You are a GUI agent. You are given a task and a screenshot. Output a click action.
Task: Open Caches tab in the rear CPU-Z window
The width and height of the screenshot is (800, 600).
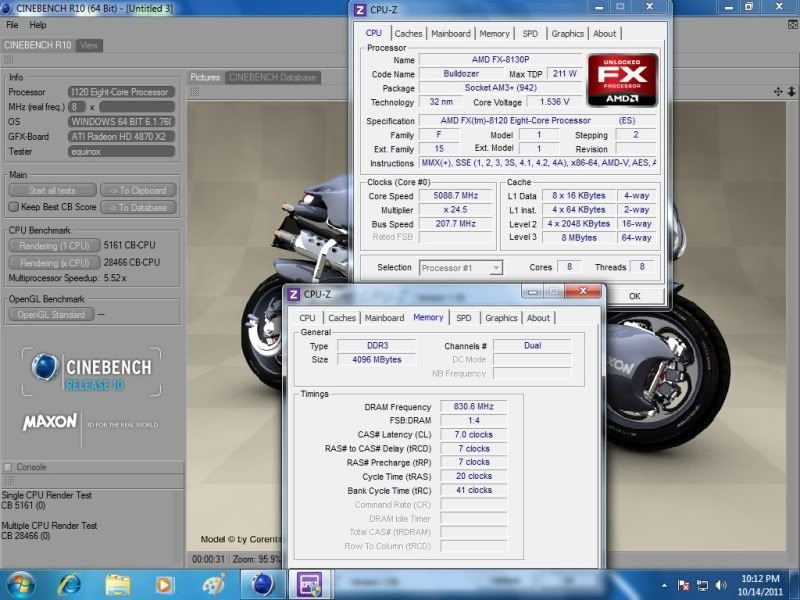tap(408, 34)
